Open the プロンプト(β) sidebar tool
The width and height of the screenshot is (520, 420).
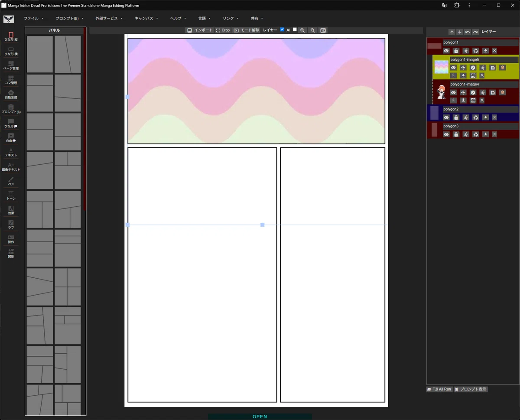(x=11, y=109)
